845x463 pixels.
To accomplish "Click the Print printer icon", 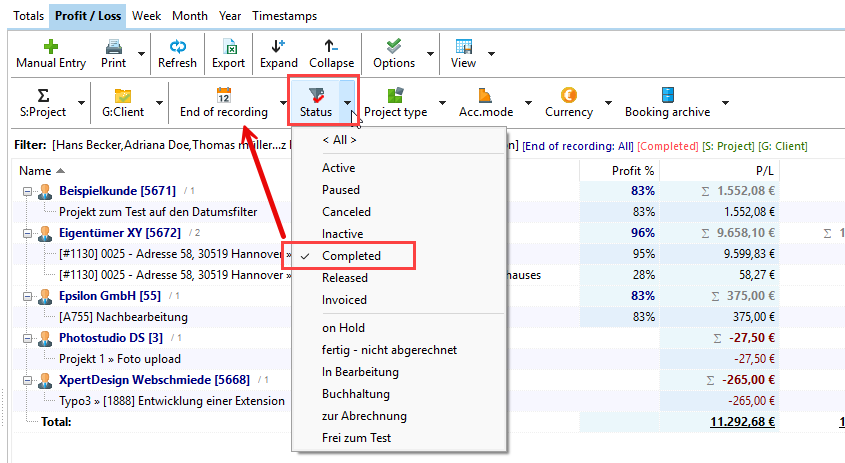I will (114, 47).
